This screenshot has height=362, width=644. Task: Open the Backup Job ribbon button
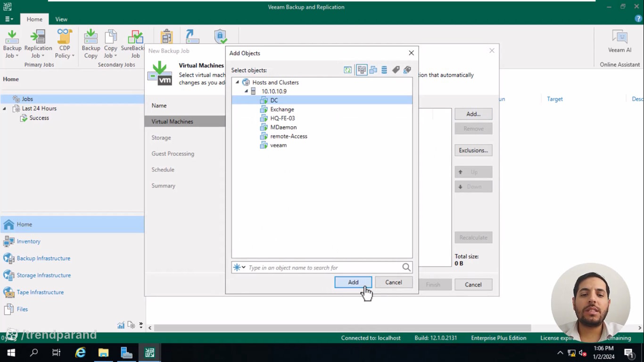(12, 44)
